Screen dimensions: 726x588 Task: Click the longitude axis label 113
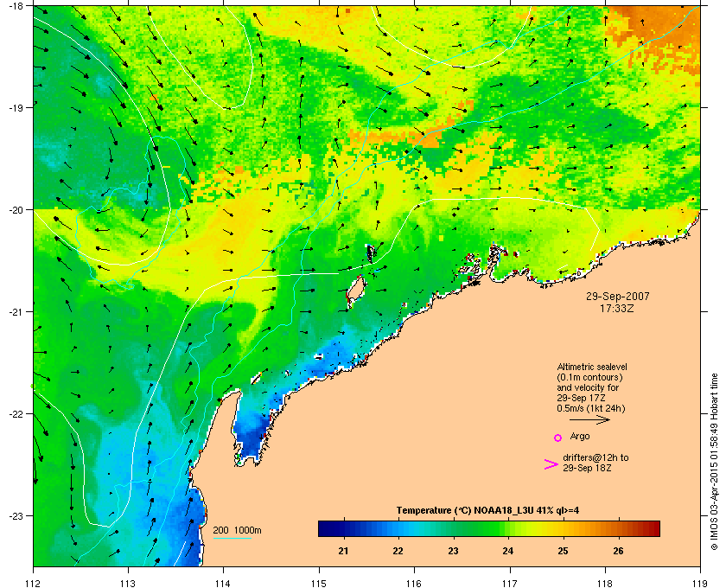128,584
